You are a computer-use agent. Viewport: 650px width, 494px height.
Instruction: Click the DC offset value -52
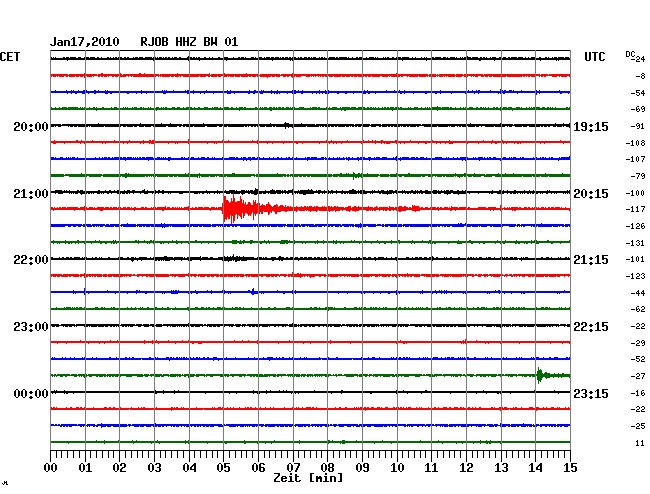coord(638,359)
